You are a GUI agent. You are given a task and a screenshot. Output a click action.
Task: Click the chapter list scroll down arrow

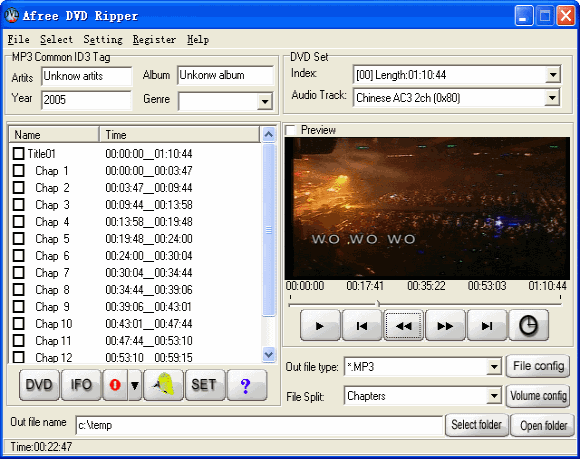(269, 354)
